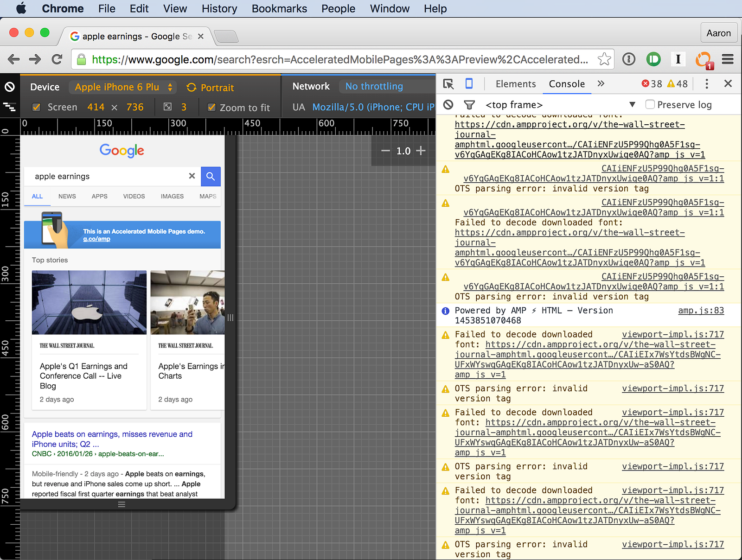The width and height of the screenshot is (742, 560).
Task: Click the UA string field
Action: pos(373,107)
